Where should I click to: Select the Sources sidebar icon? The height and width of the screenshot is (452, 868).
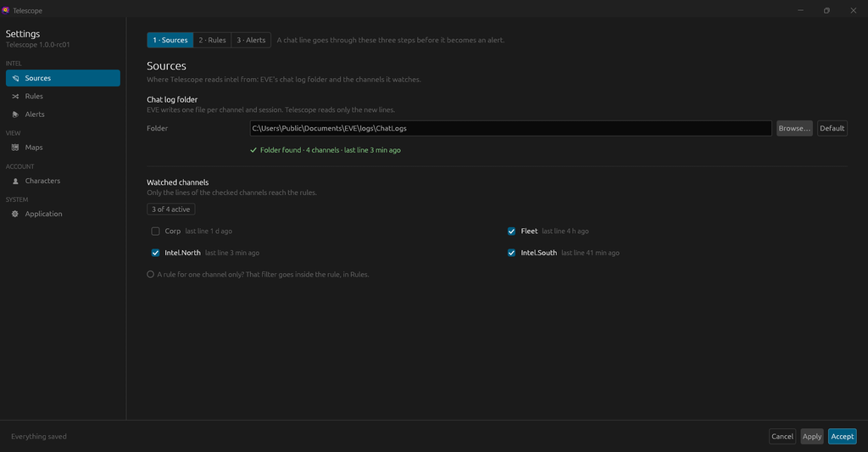[x=15, y=78]
